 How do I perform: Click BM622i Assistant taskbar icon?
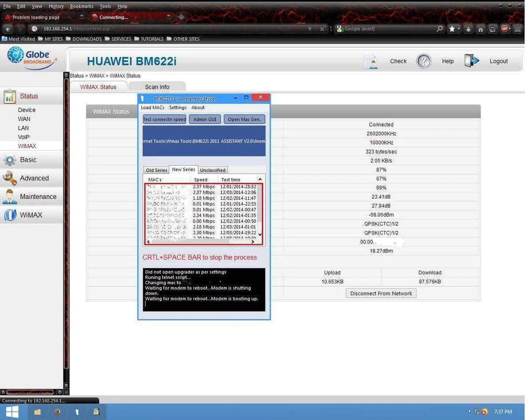[77, 412]
